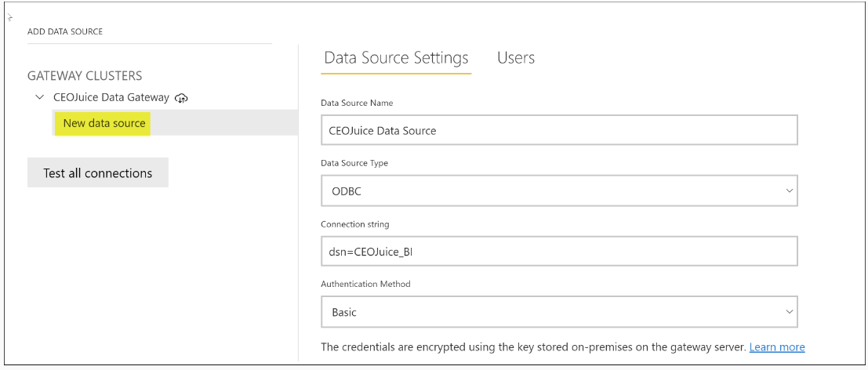
Task: Click the GATEWAY CLUSTERS section title
Action: (85, 75)
